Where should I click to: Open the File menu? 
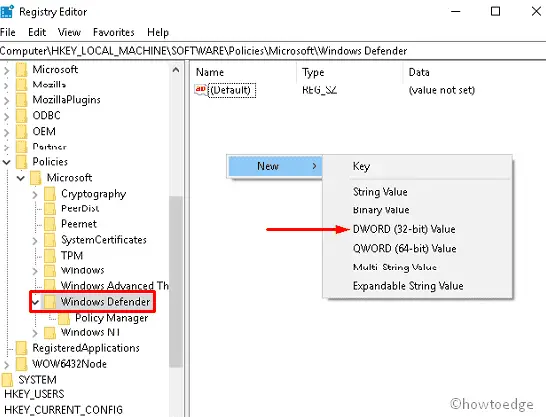(8, 32)
